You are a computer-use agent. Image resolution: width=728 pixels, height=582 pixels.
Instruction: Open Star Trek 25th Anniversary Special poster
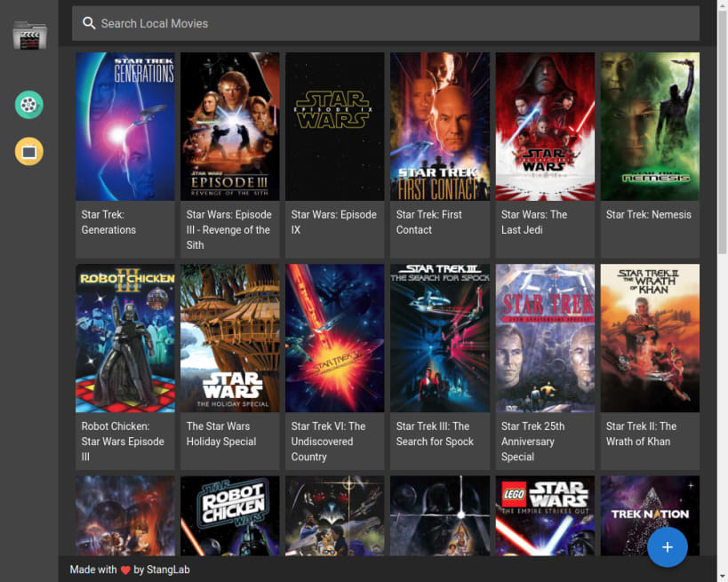545,338
